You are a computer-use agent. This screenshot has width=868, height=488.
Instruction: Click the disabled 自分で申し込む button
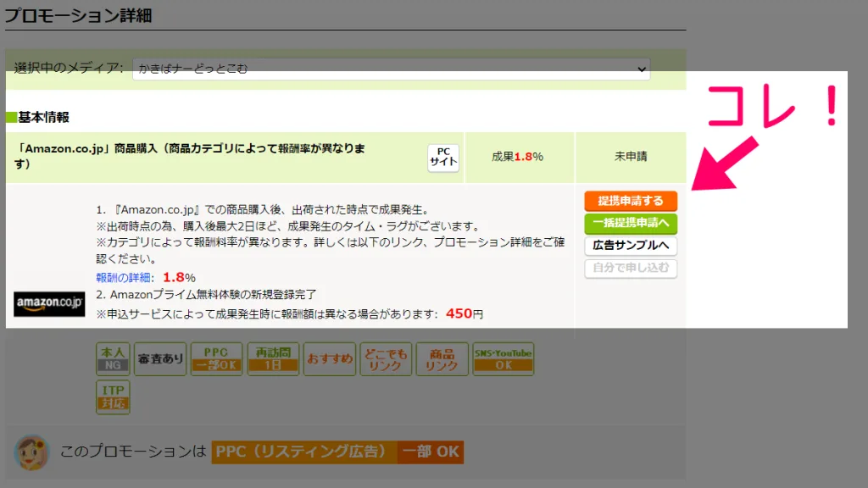(x=631, y=269)
